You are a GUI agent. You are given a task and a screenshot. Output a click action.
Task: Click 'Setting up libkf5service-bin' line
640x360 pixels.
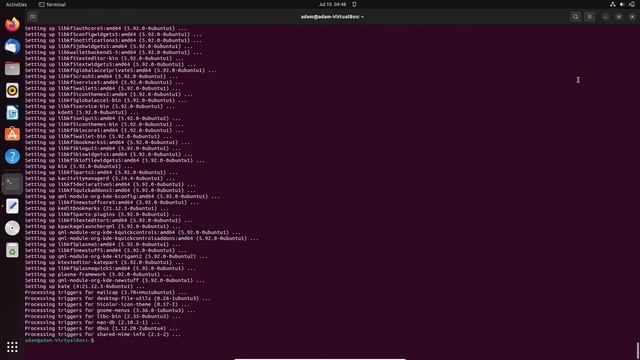100,107
